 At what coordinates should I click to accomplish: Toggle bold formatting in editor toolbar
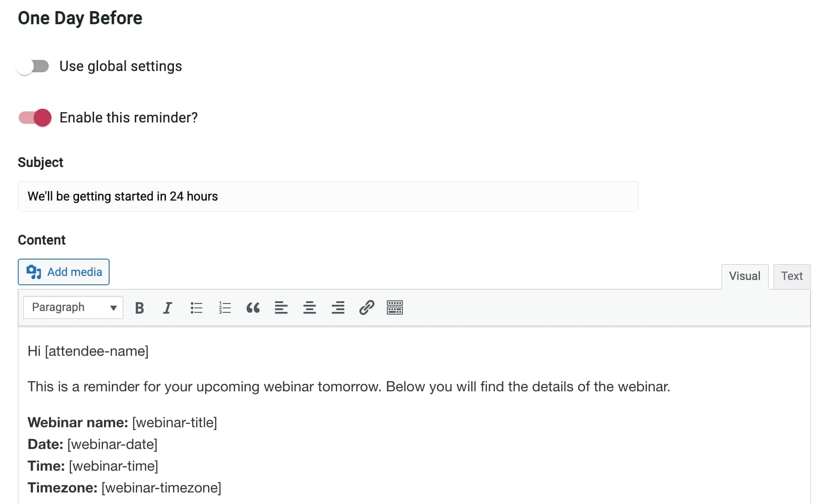click(x=139, y=307)
